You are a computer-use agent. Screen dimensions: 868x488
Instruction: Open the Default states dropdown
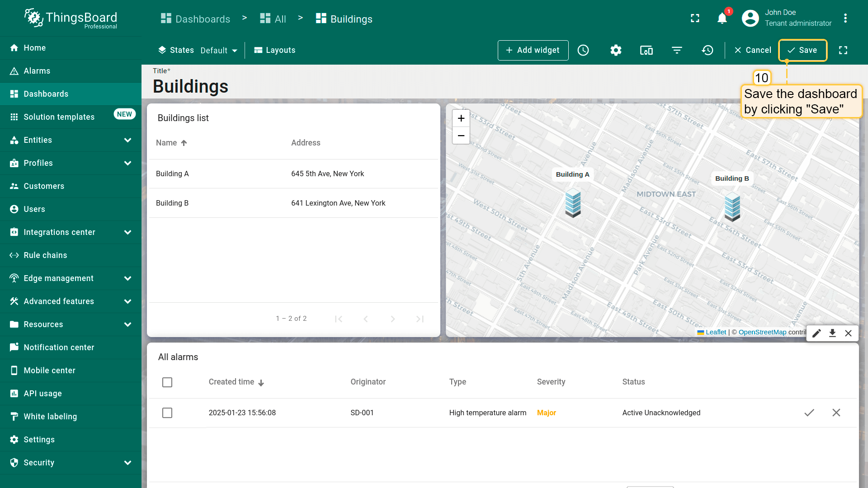[219, 51]
